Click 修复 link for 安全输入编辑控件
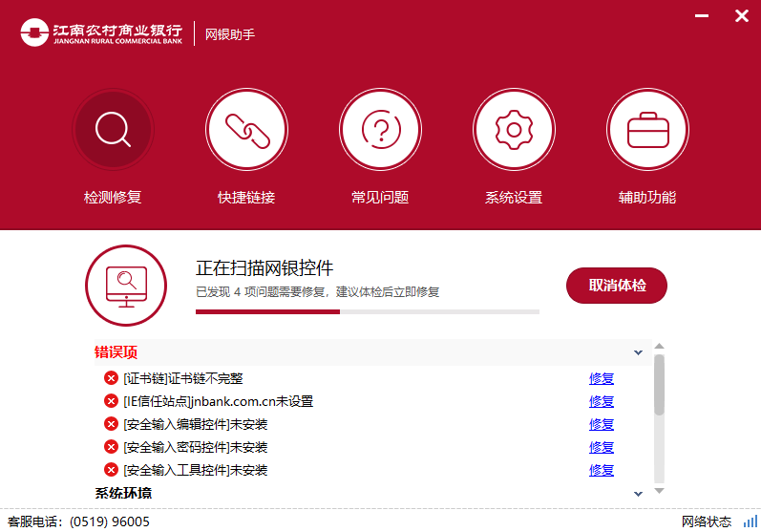The height and width of the screenshot is (532, 761). 602,424
